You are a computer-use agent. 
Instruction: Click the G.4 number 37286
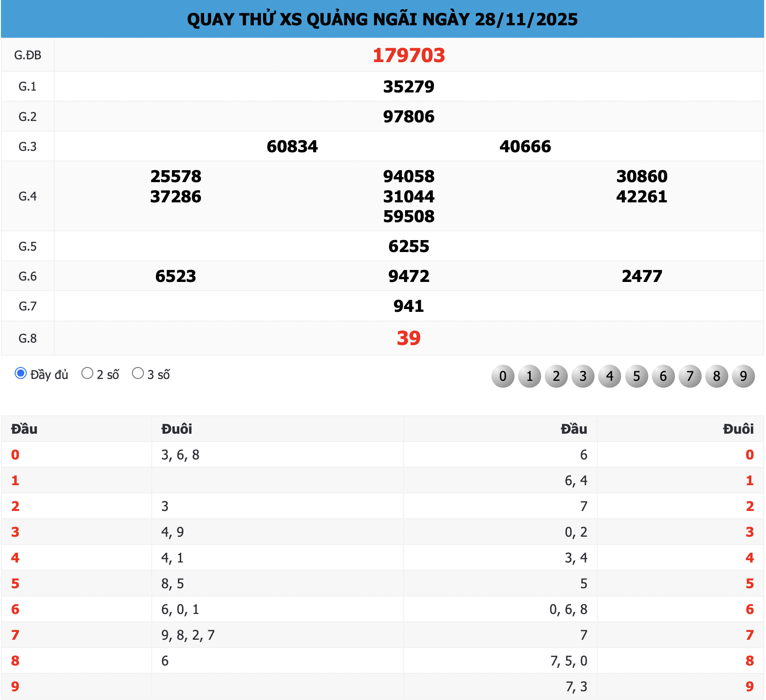pyautogui.click(x=176, y=196)
